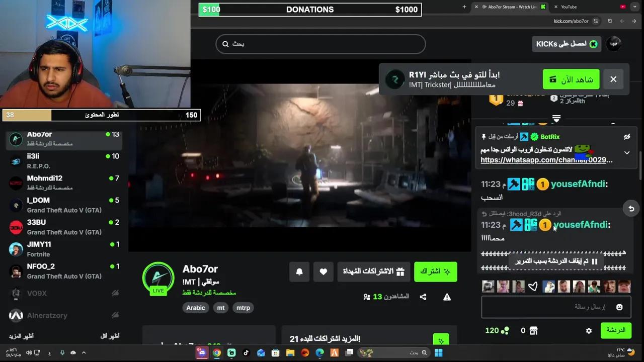Screen dimensions: 644x362
Task: Click the scroll-to-latest arrow in chat
Action: tap(556, 119)
